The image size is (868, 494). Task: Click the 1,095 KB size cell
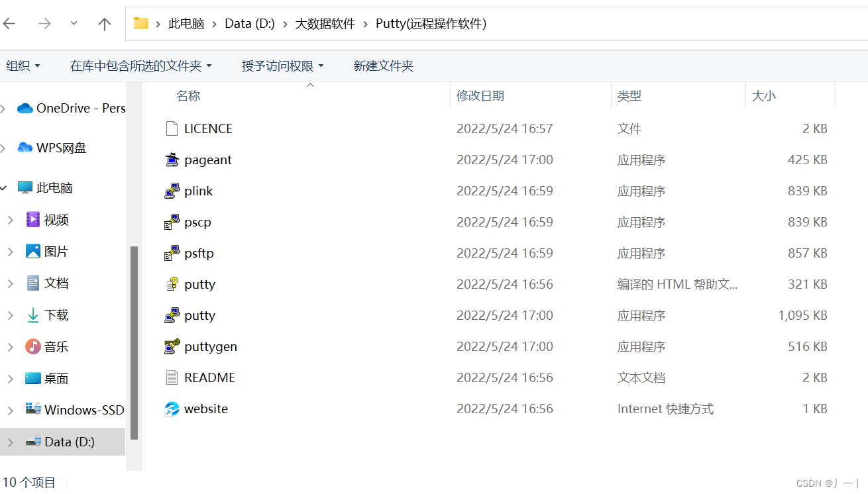(x=803, y=315)
